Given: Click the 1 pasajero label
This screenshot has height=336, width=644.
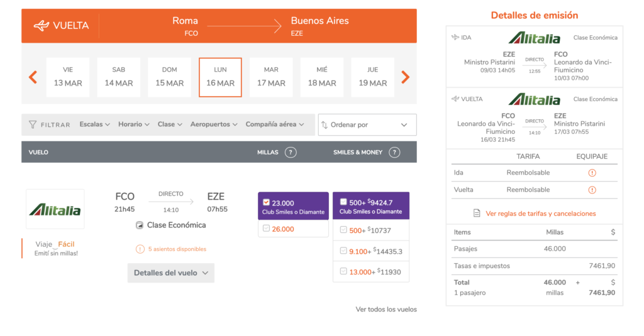Looking at the screenshot, I should point(469,293).
